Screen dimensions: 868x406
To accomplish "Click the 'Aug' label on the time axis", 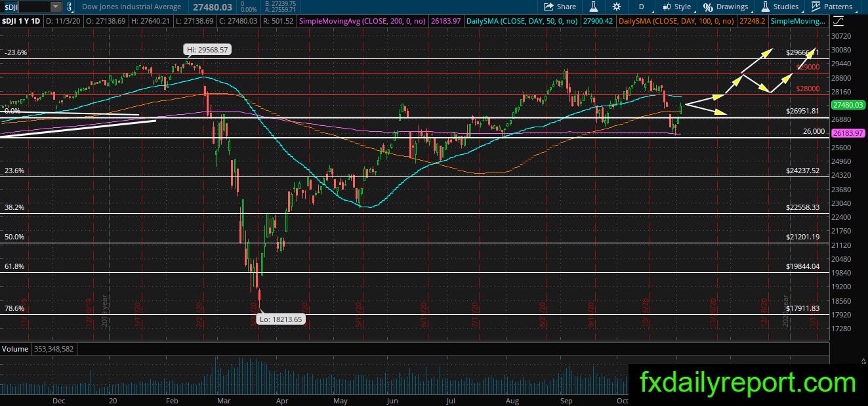I will pyautogui.click(x=512, y=400).
